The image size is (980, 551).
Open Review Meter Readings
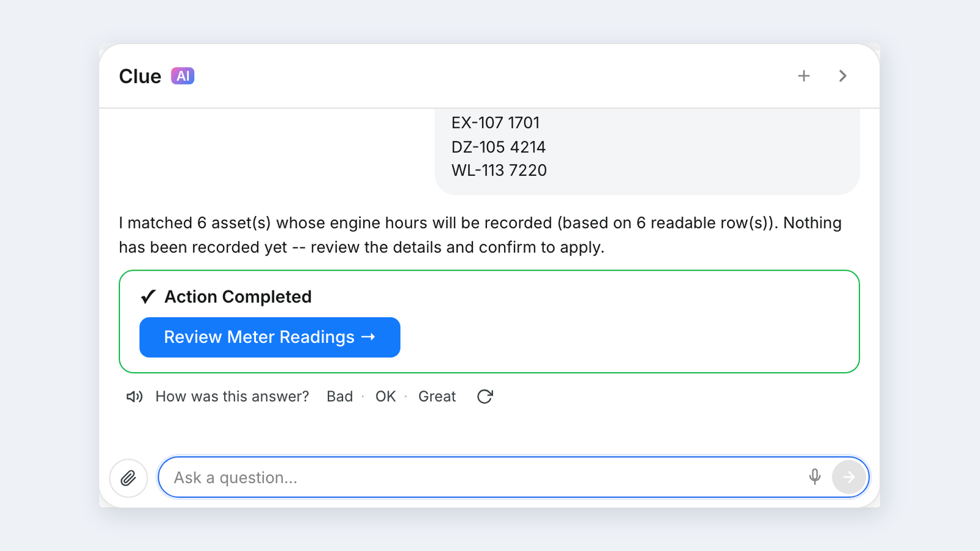[269, 337]
